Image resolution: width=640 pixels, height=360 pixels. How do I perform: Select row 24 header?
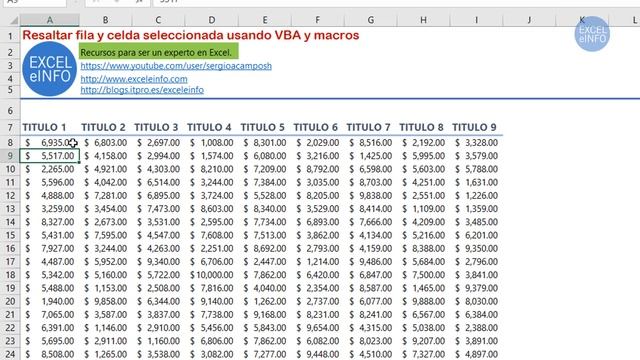point(10,354)
